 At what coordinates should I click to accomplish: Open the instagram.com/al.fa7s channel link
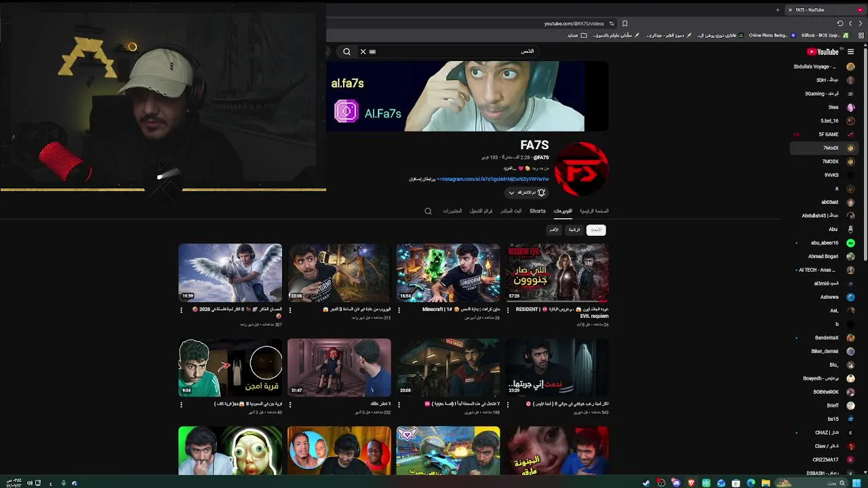coord(493,180)
